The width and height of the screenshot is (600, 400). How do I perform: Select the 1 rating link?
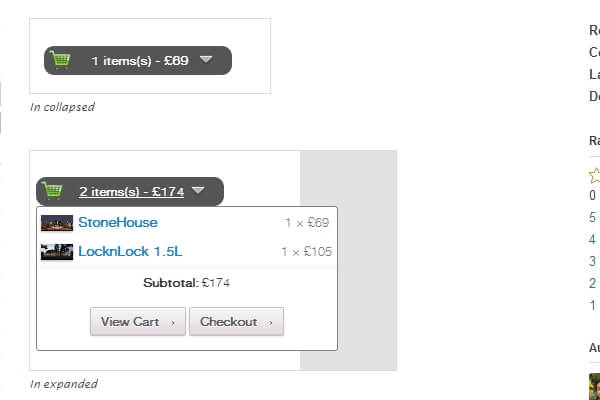(x=593, y=305)
